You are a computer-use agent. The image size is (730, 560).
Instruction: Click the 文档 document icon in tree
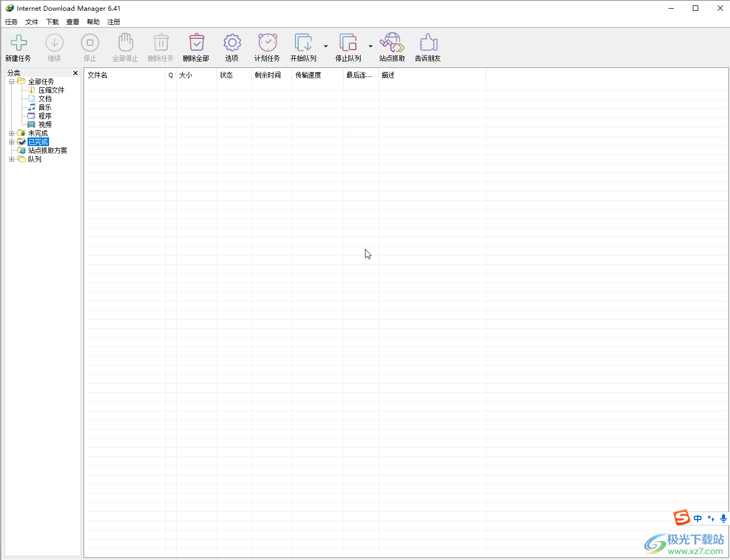click(x=32, y=99)
